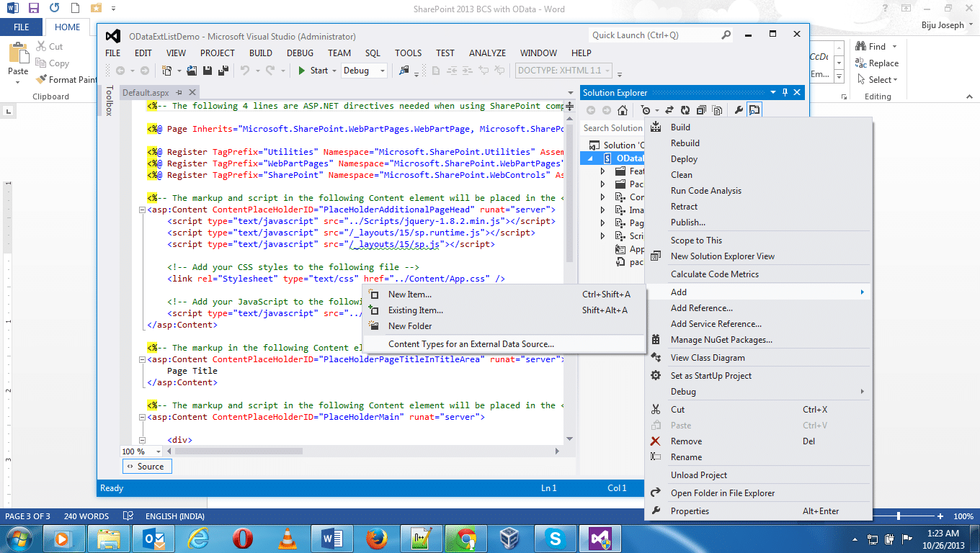Click the Word Cut button
The width and height of the screenshot is (980, 553).
pyautogui.click(x=49, y=46)
